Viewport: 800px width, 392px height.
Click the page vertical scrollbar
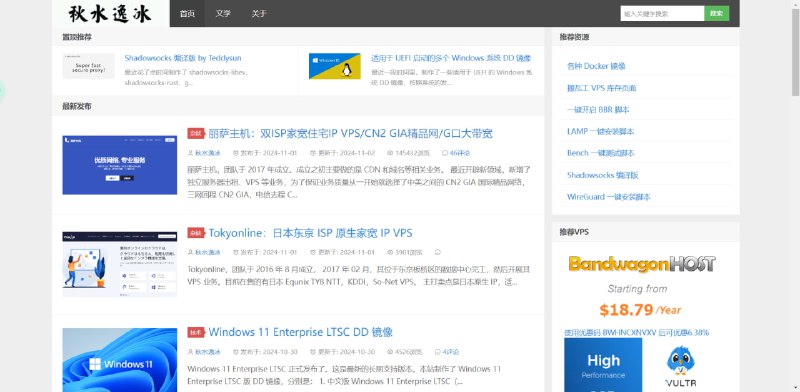click(795, 196)
